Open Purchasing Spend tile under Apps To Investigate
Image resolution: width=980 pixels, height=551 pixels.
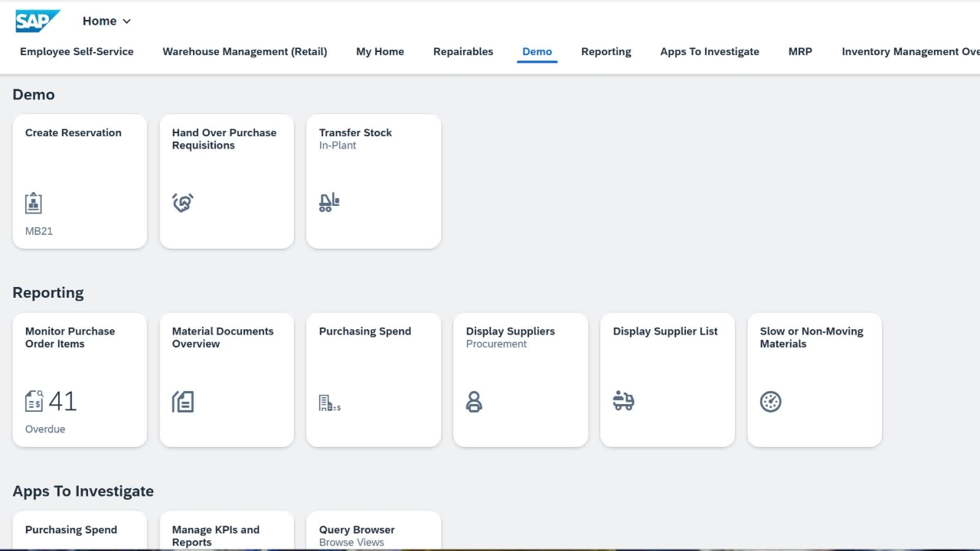80,531
